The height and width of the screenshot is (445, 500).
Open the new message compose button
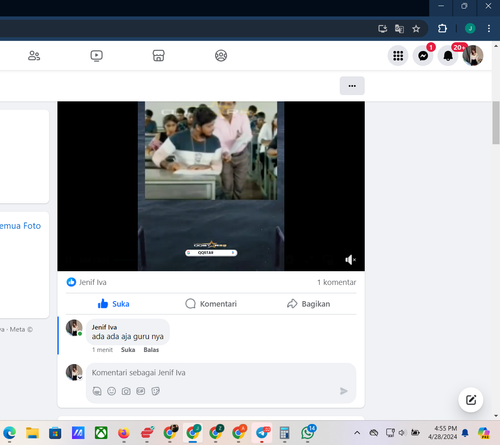471,400
